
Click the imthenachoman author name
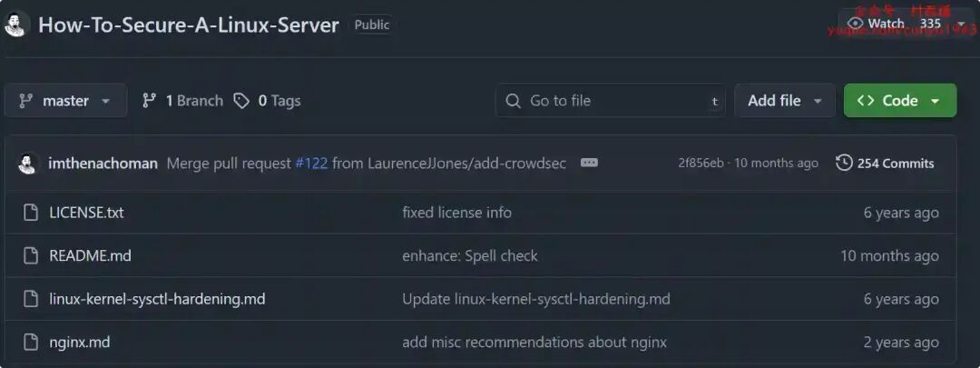click(x=103, y=164)
